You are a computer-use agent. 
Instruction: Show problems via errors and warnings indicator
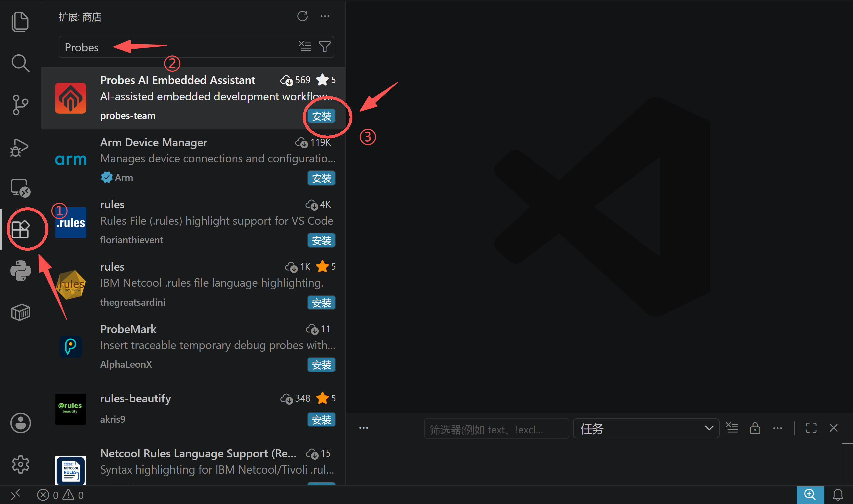pos(60,495)
